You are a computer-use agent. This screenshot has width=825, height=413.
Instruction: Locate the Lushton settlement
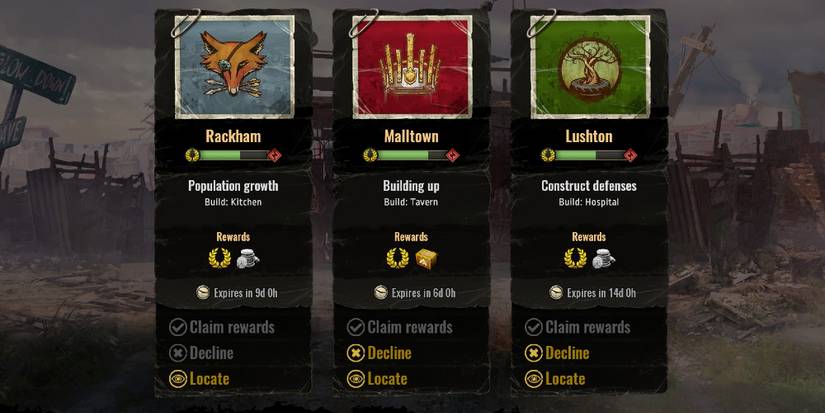click(x=555, y=379)
